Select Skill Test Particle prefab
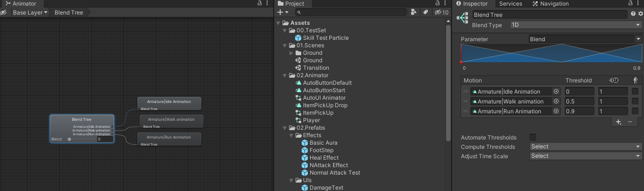 click(x=322, y=38)
